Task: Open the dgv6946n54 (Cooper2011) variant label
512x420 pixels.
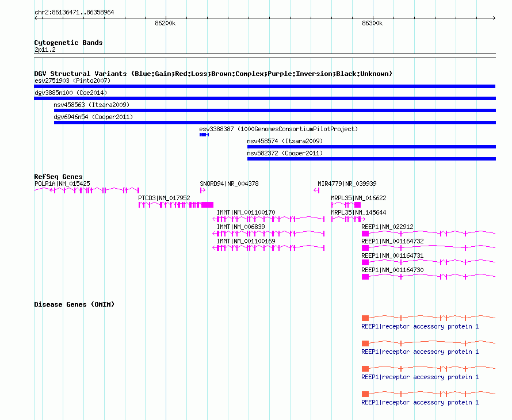Action: click(x=93, y=117)
